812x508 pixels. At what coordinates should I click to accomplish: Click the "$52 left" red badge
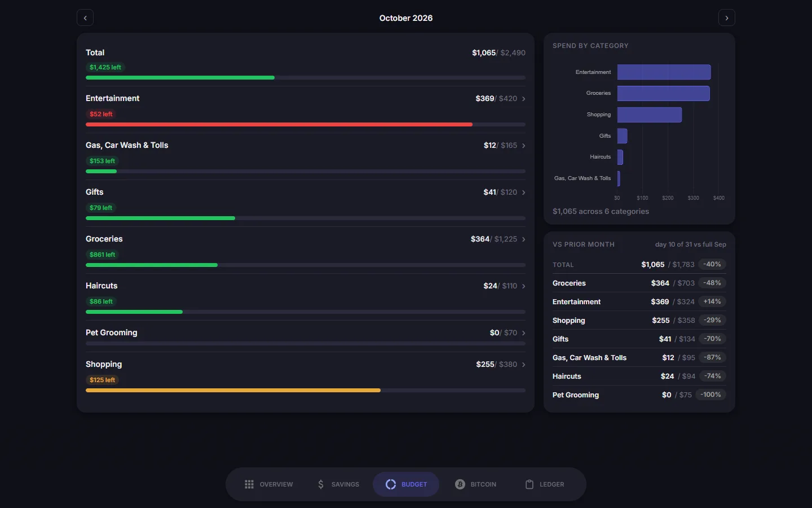point(101,114)
